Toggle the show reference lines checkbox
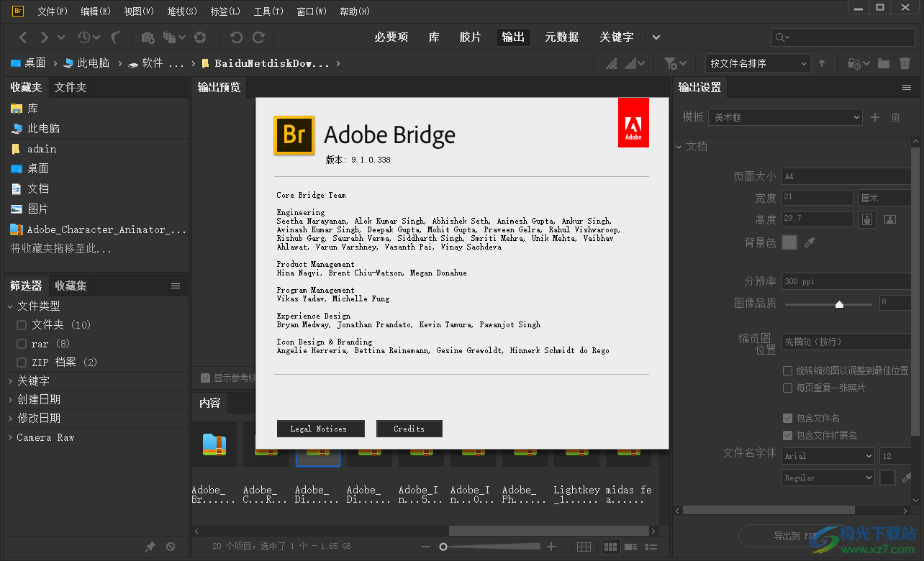The height and width of the screenshot is (561, 924). click(x=206, y=378)
